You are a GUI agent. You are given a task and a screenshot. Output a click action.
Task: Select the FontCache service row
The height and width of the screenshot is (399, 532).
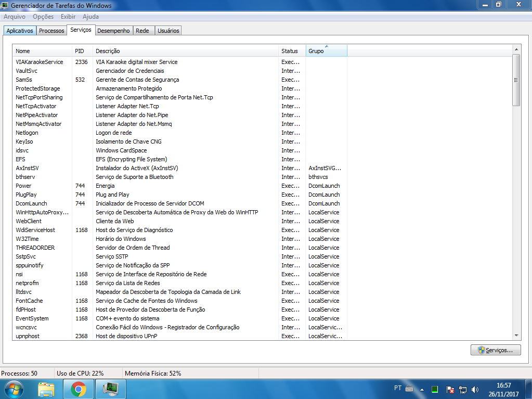tap(180, 300)
